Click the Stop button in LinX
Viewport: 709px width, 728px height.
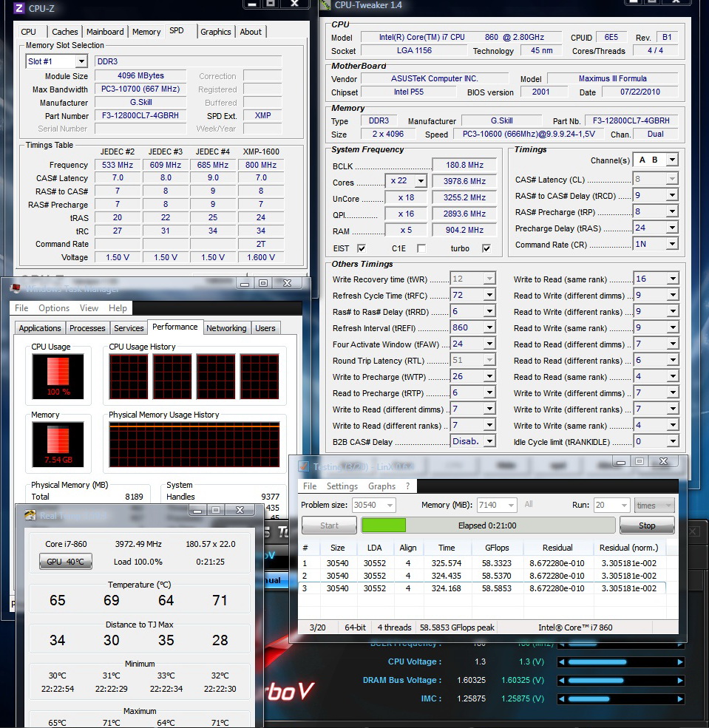647,525
